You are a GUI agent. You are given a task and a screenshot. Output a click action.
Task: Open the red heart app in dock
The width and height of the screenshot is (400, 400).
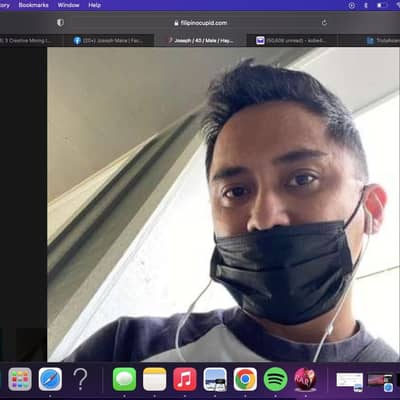click(305, 379)
